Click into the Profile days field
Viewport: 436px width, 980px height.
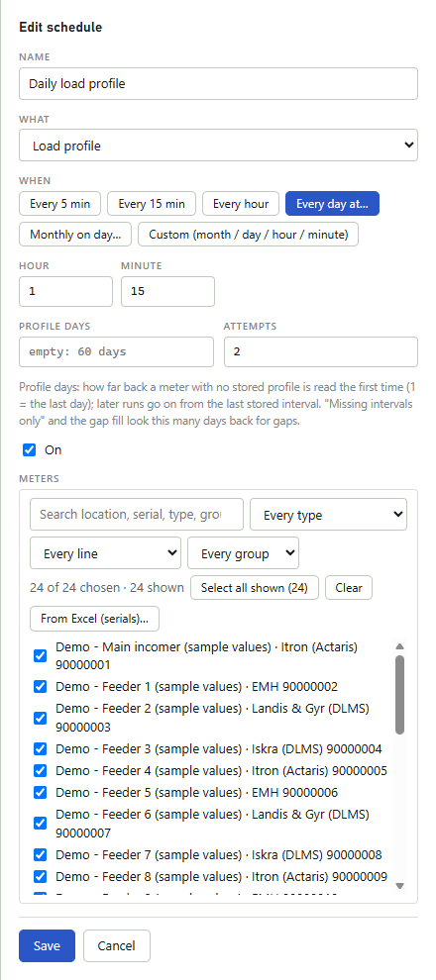point(116,351)
